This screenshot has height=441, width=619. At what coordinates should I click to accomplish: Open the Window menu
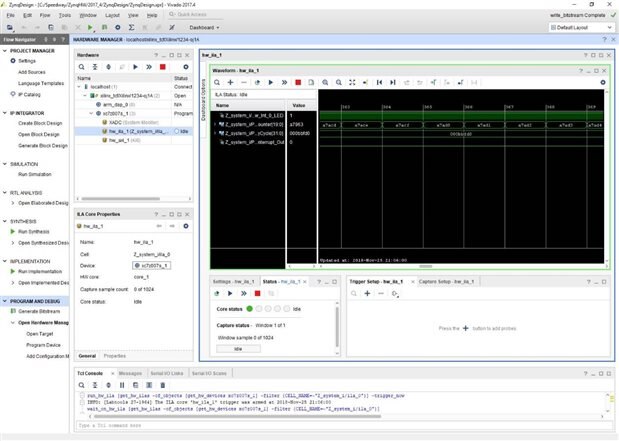[89, 16]
